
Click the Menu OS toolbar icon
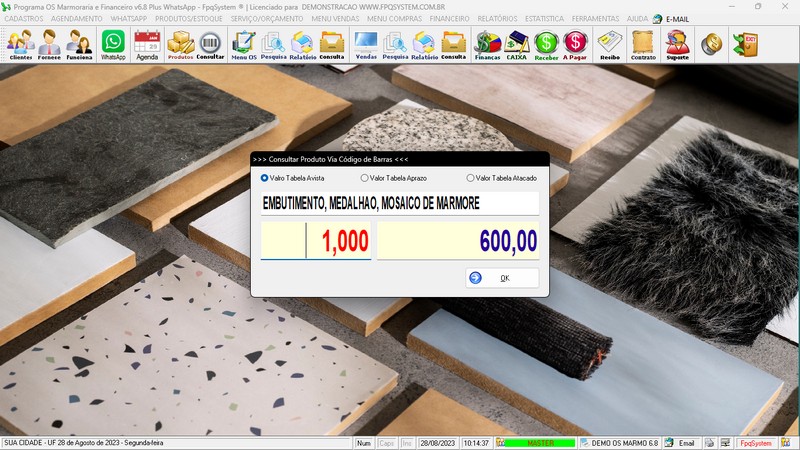tap(243, 44)
